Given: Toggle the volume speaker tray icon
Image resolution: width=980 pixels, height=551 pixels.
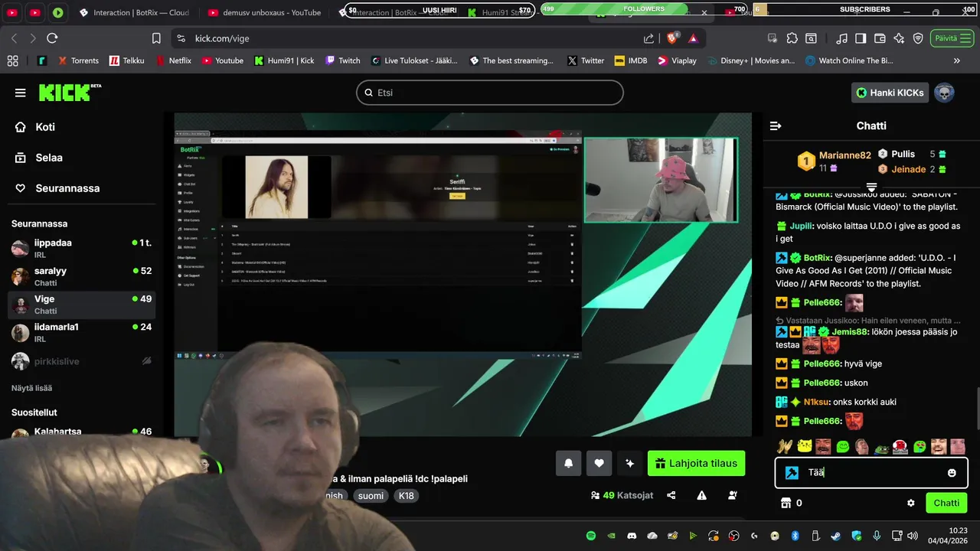Looking at the screenshot, I should pyautogui.click(x=912, y=536).
